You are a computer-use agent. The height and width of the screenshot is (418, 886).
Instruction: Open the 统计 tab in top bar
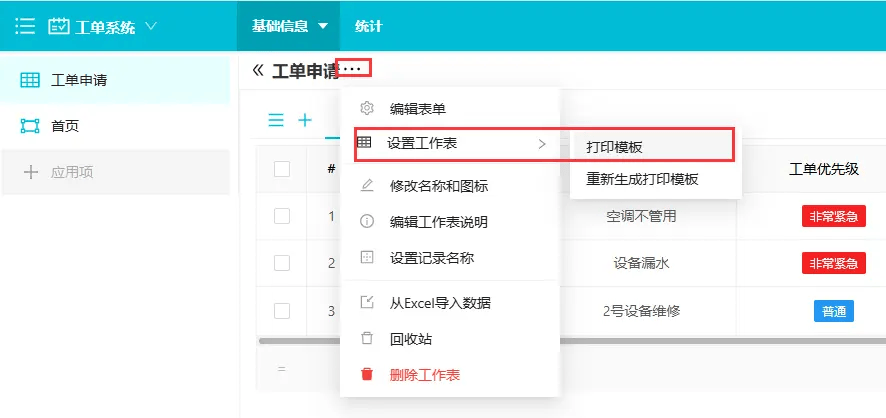[368, 26]
